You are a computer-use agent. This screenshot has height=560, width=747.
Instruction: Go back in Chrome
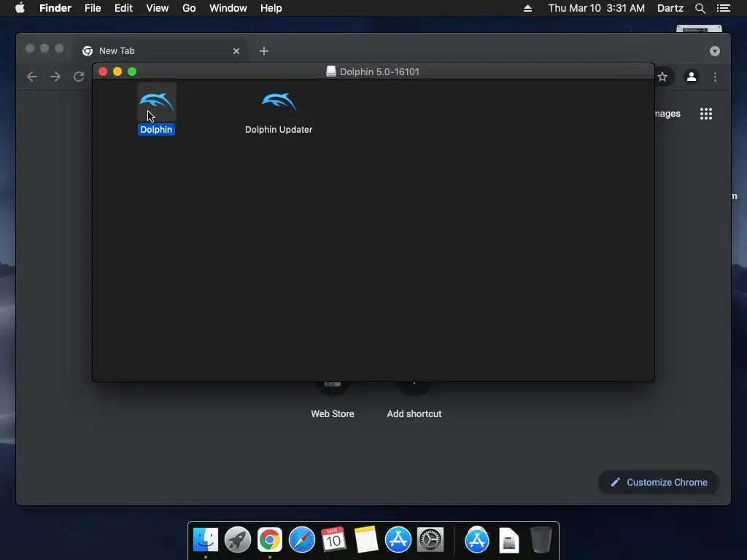click(32, 77)
